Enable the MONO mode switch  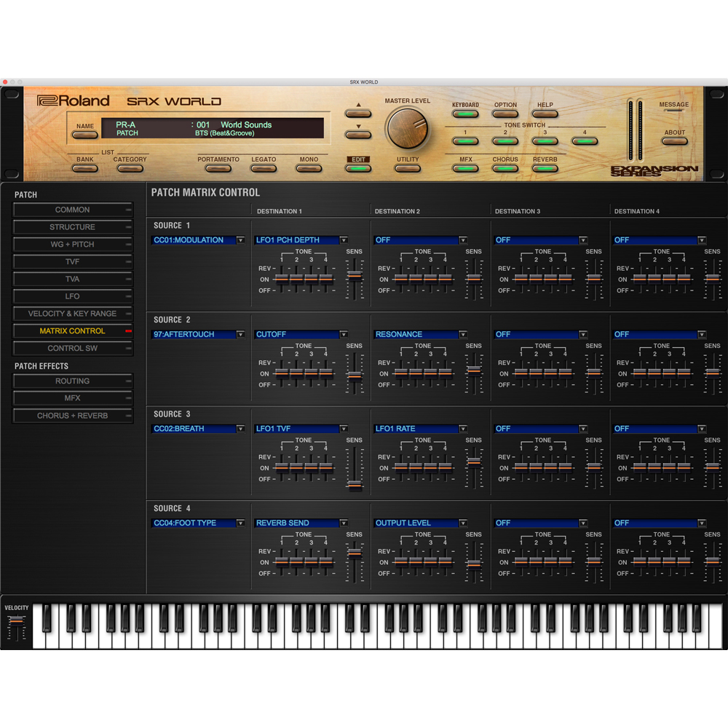309,168
